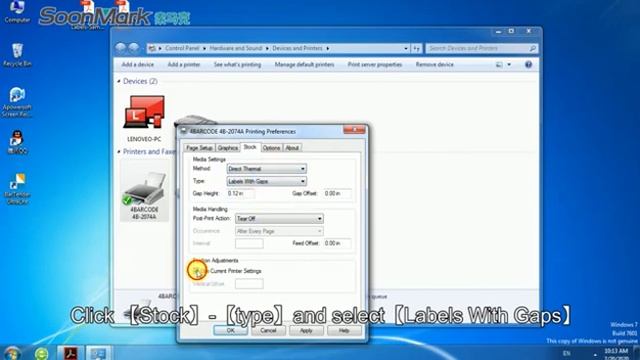This screenshot has width=640, height=360.
Task: Open the help question mark icon
Action: tap(528, 64)
